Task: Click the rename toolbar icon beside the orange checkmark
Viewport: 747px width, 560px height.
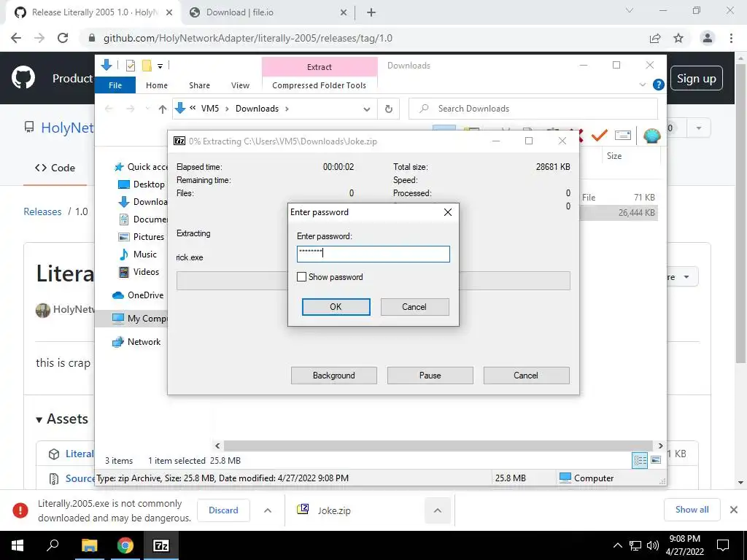Action: [x=623, y=135]
